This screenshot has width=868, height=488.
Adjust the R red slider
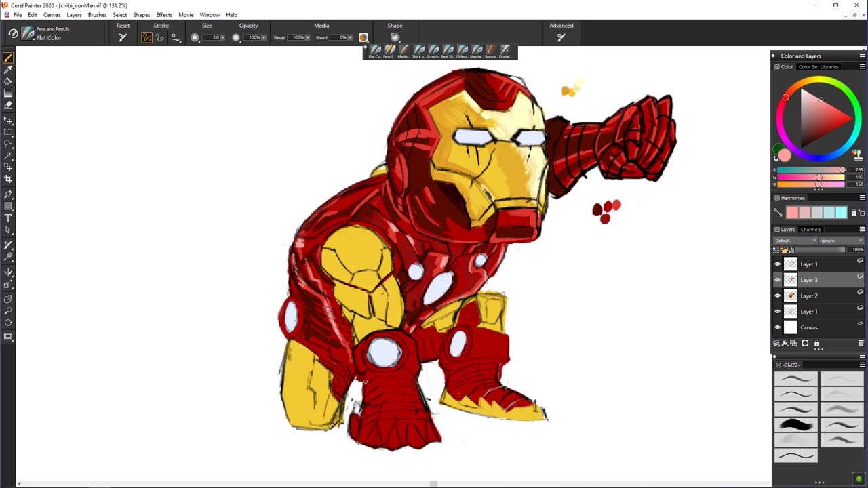[x=810, y=170]
